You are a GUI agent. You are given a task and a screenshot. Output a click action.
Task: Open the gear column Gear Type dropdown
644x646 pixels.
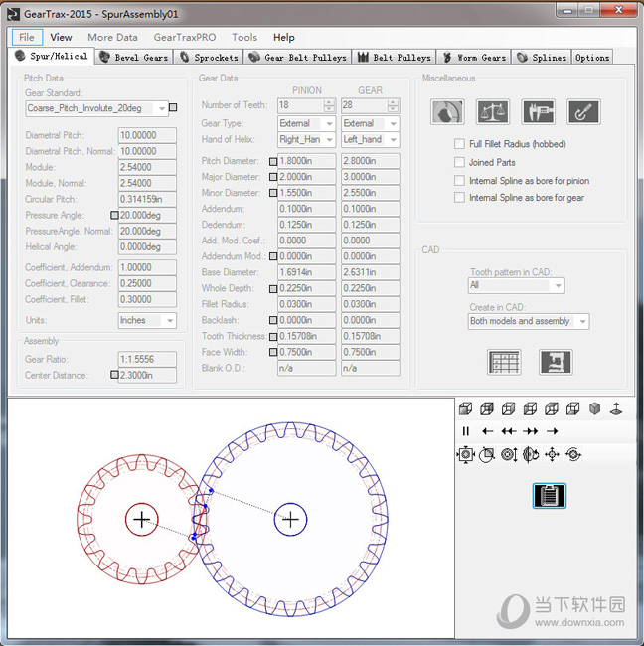pyautogui.click(x=371, y=123)
